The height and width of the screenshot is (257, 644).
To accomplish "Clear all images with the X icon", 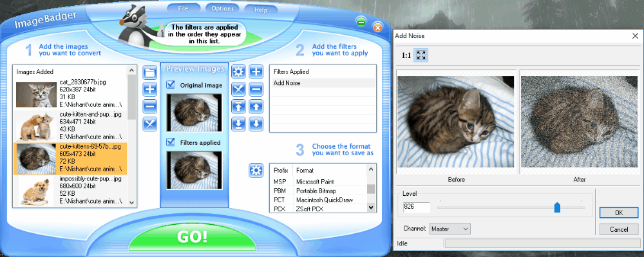I will tap(150, 124).
